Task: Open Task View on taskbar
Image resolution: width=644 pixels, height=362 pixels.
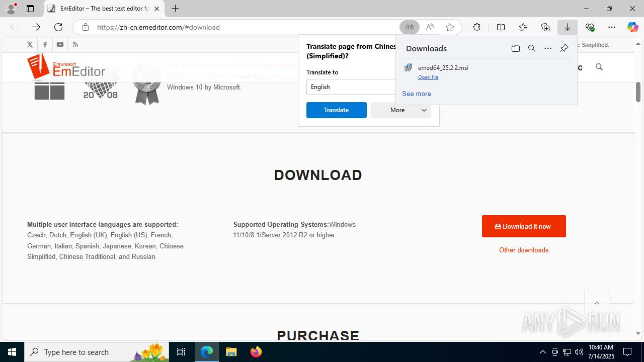Action: pyautogui.click(x=182, y=352)
